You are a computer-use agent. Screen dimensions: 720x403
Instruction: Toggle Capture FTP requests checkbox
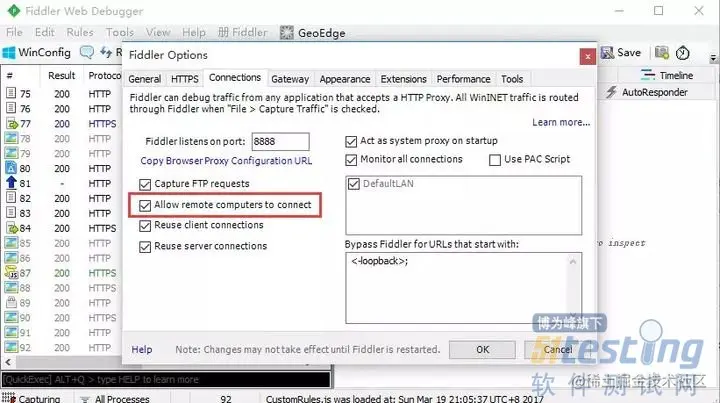click(145, 184)
